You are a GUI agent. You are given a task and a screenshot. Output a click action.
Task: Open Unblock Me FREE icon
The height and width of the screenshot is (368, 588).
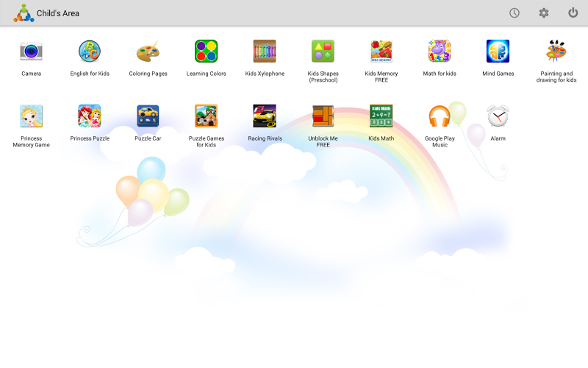pos(323,116)
